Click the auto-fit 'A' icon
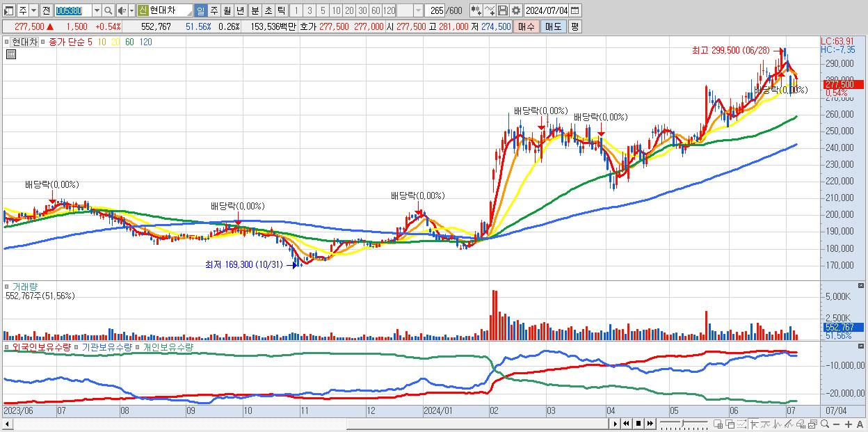868x432 pixels. [x=860, y=424]
